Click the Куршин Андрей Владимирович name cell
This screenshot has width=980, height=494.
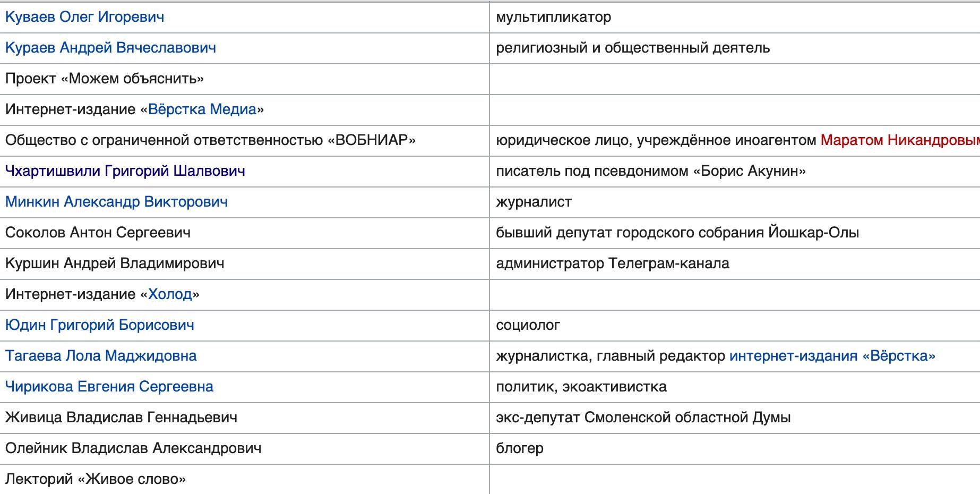pos(115,263)
